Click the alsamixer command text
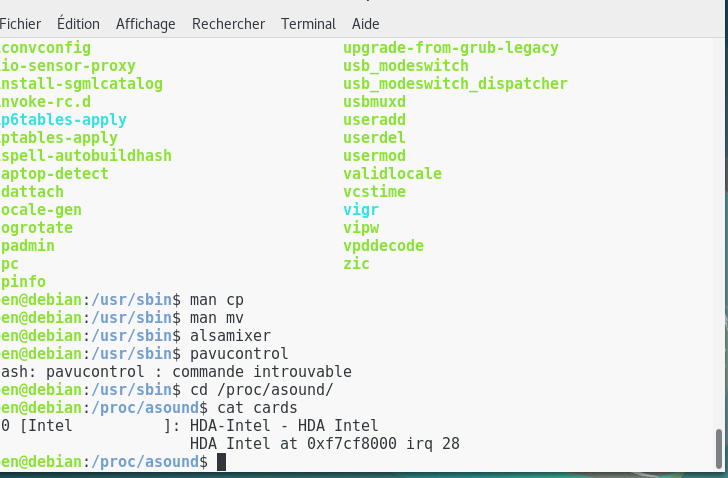 230,336
